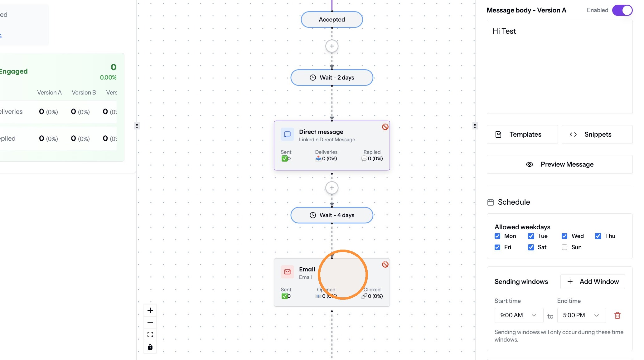Zoom in on the workflow canvas

click(150, 310)
